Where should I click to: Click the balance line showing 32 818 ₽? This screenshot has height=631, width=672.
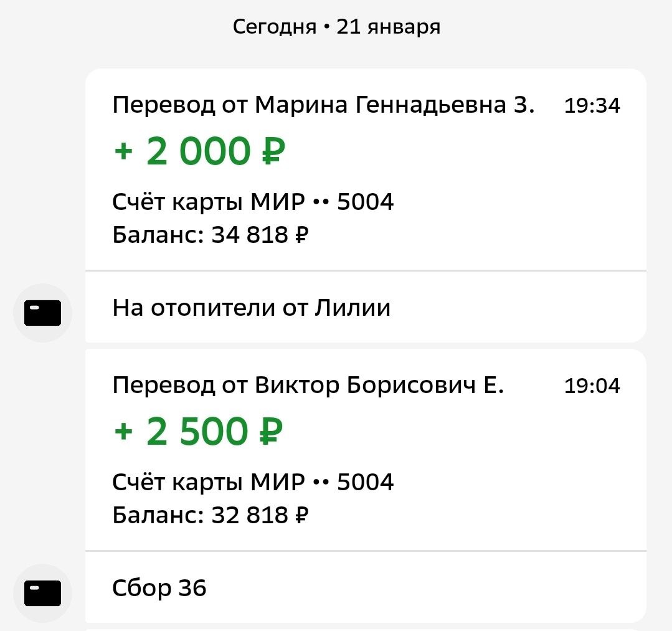click(211, 515)
